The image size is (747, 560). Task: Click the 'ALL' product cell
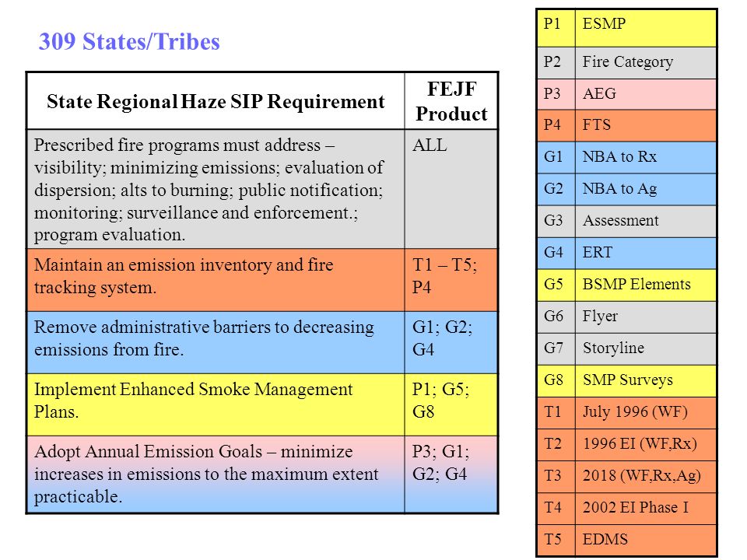tap(451, 189)
